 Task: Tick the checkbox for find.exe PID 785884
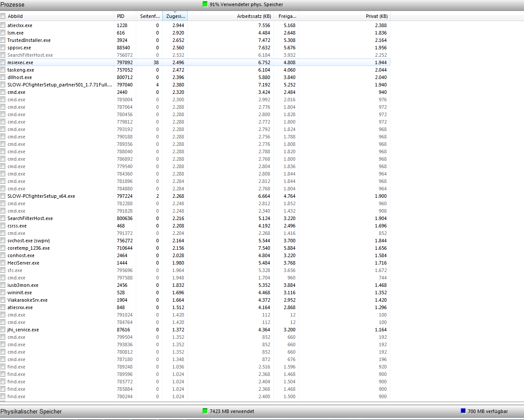(x=3, y=389)
